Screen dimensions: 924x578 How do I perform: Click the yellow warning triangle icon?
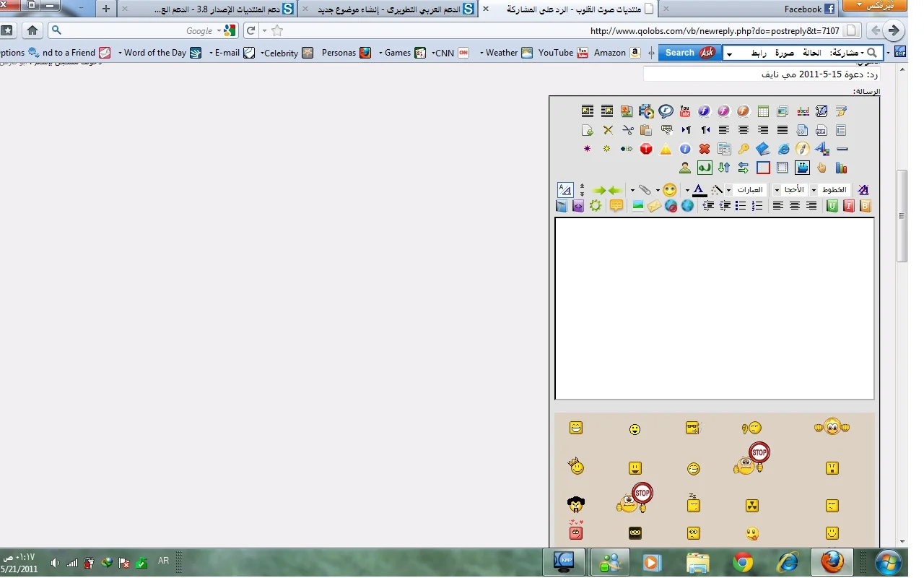(666, 149)
